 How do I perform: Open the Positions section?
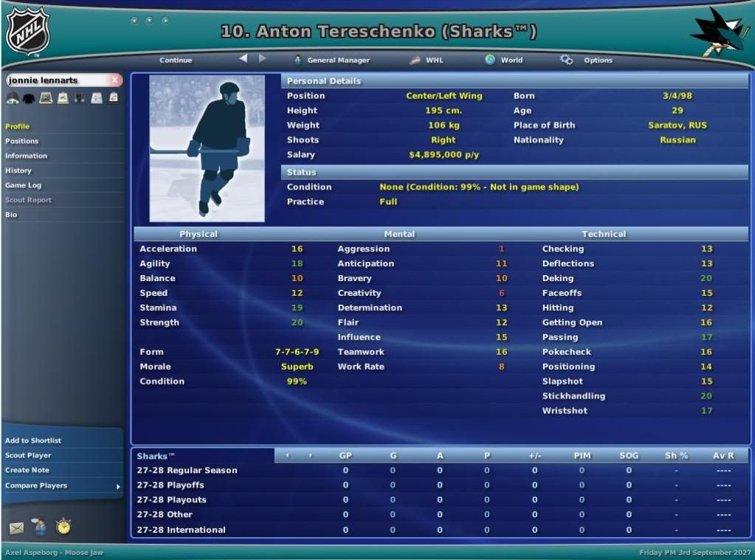coord(21,141)
